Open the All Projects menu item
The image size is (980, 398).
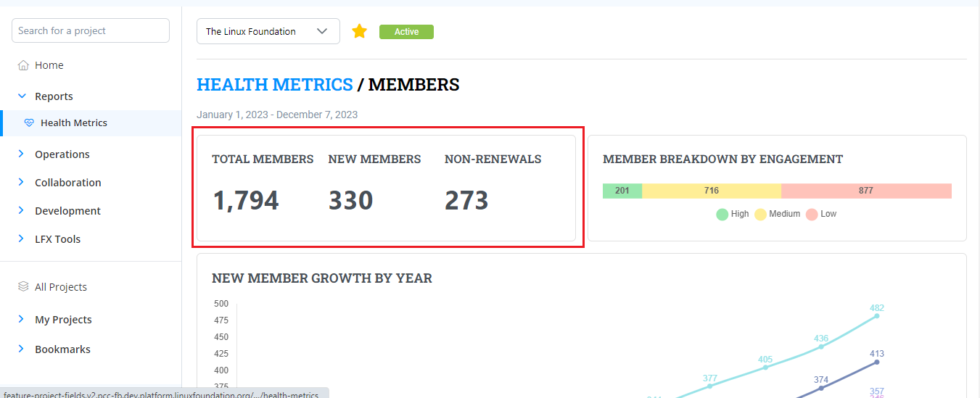click(x=61, y=287)
